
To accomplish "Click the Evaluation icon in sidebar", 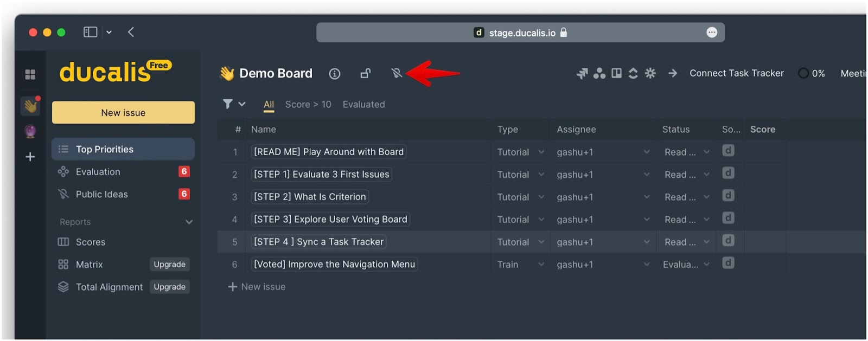I will point(63,172).
